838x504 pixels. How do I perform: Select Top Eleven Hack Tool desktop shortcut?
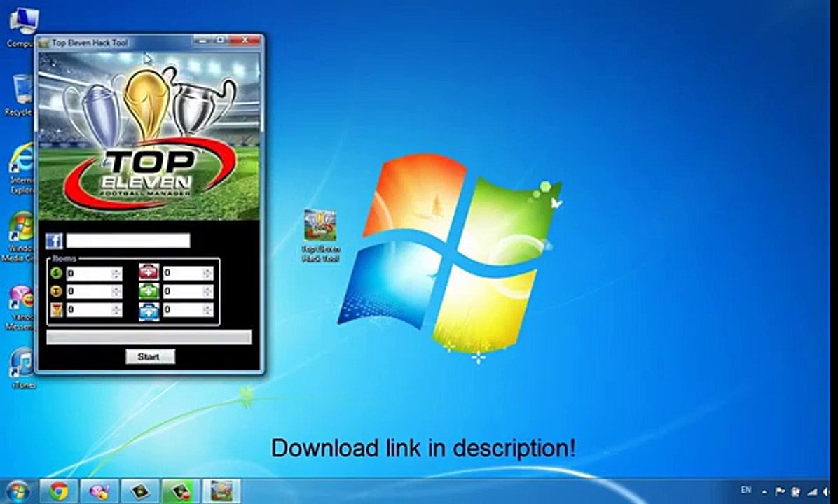pyautogui.click(x=320, y=235)
